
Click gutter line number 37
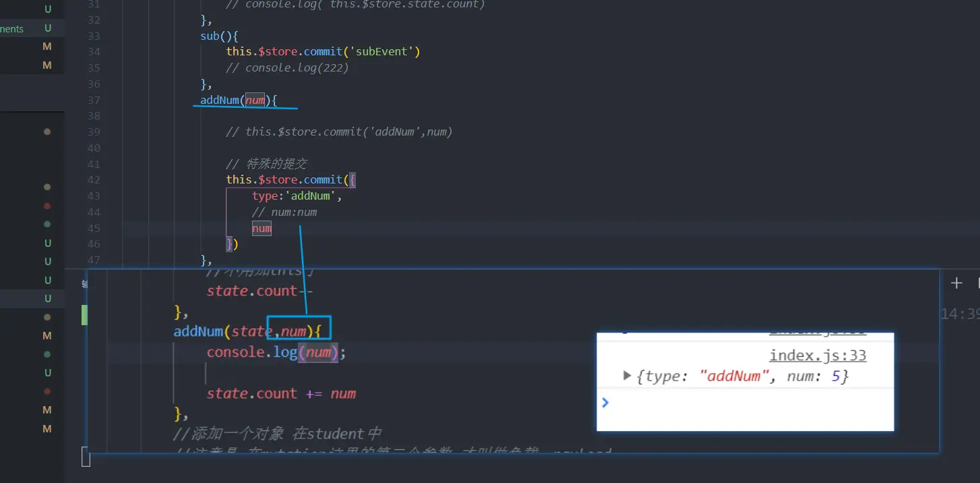(94, 100)
